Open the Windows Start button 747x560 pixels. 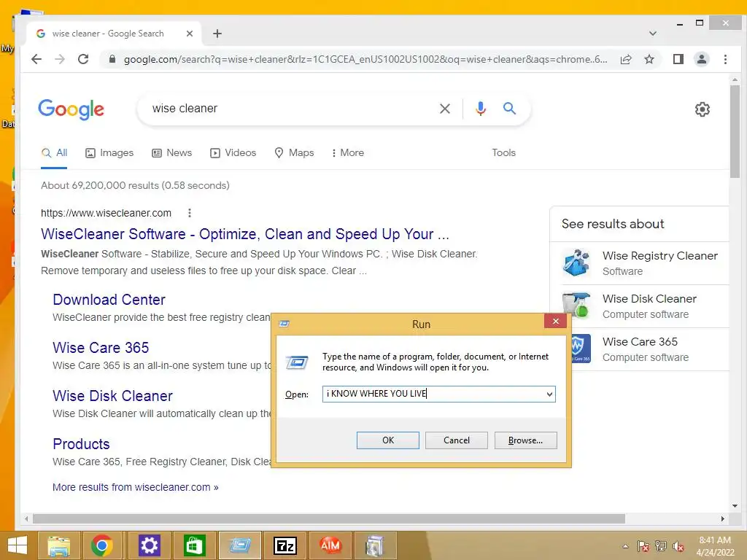point(18,545)
